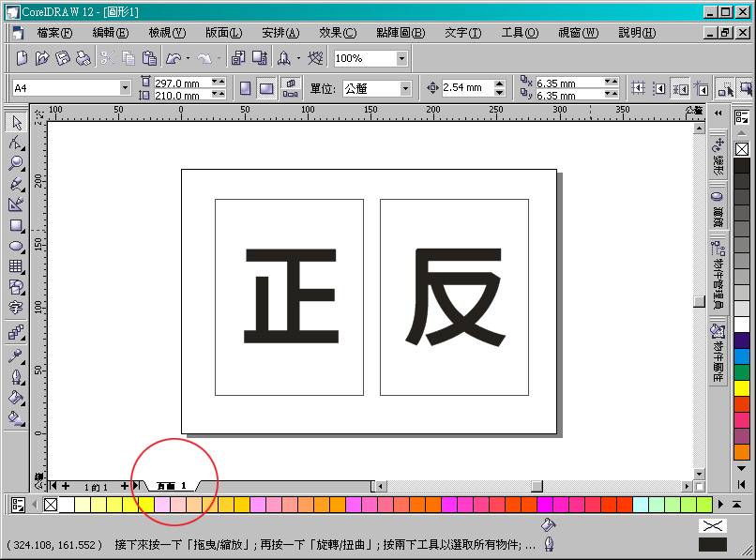Screen dimensions: 756x560
Task: Open the zoom level 100% dropdown
Action: (401, 58)
